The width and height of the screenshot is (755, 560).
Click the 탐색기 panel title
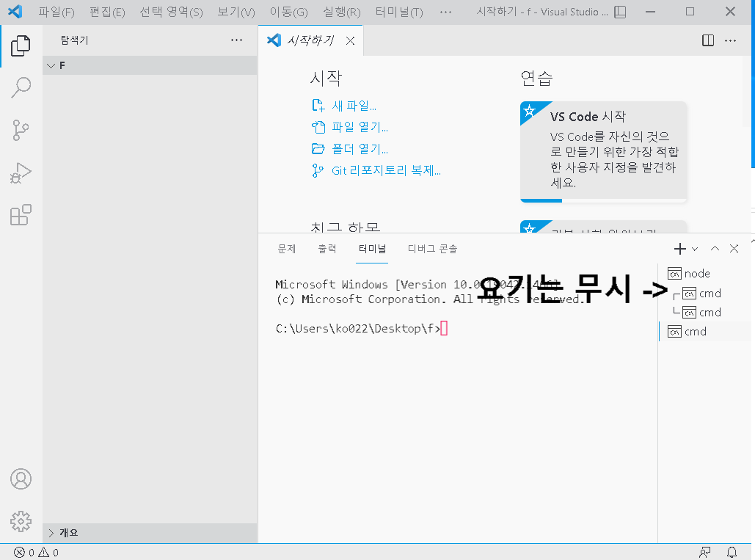74,40
